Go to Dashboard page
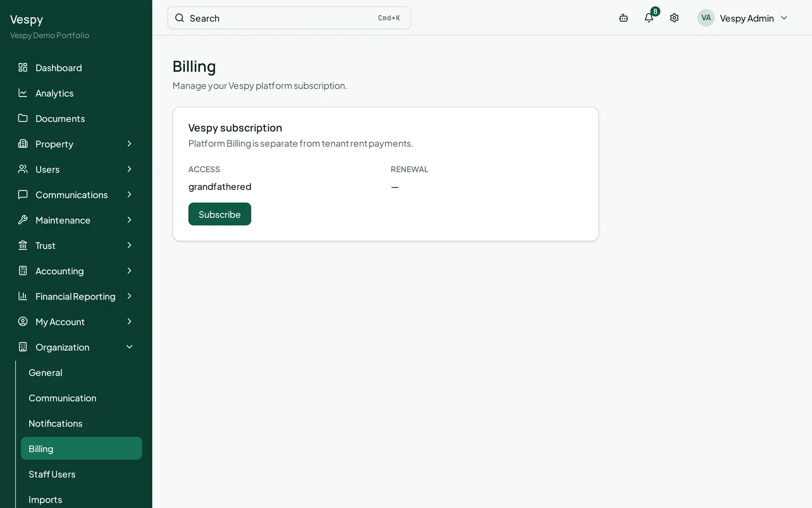Image resolution: width=812 pixels, height=508 pixels. pyautogui.click(x=76, y=68)
